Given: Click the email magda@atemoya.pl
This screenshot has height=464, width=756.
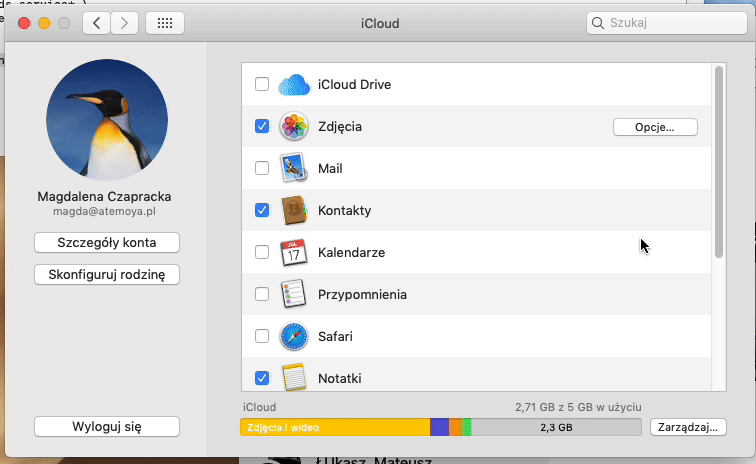Looking at the screenshot, I should tap(104, 211).
